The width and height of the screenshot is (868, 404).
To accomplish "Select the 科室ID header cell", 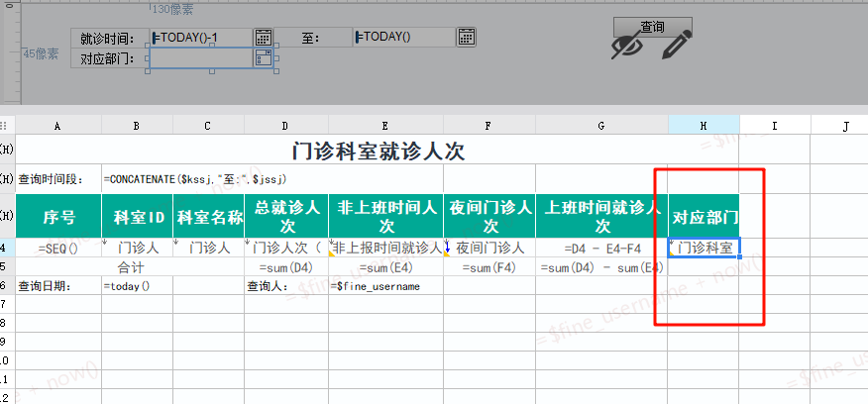I will pyautogui.click(x=138, y=217).
